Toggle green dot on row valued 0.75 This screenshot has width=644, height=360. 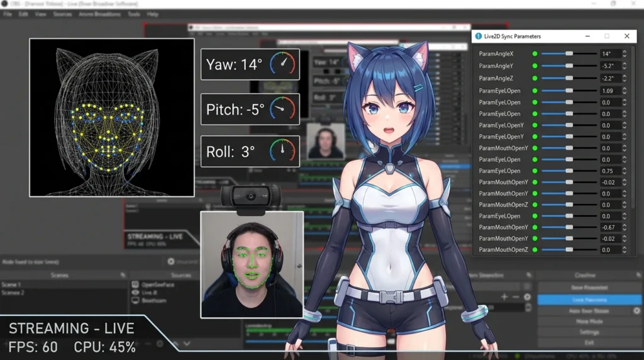[535, 171]
